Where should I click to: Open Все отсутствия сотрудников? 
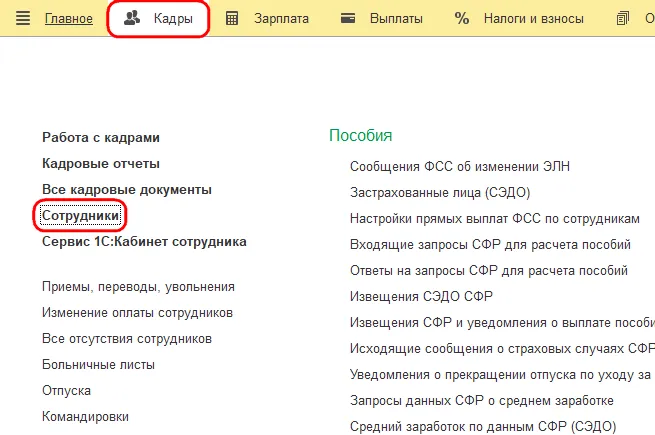pyautogui.click(x=127, y=339)
